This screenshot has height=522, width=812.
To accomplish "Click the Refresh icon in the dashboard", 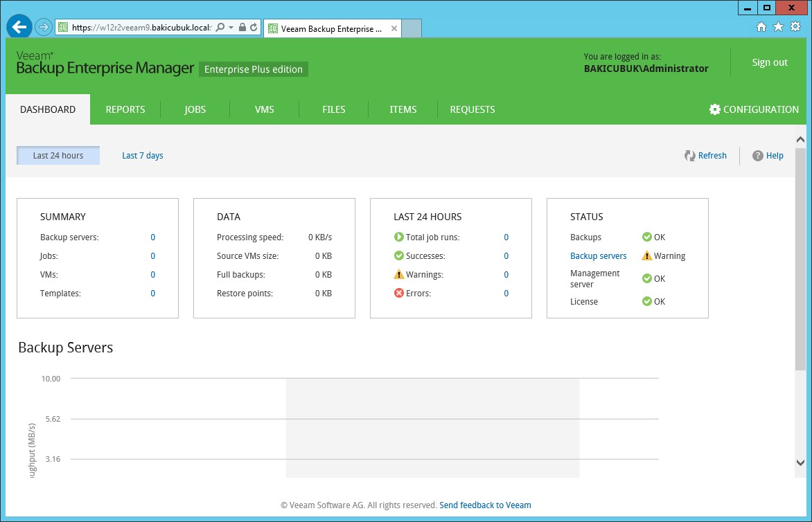I will 690,156.
